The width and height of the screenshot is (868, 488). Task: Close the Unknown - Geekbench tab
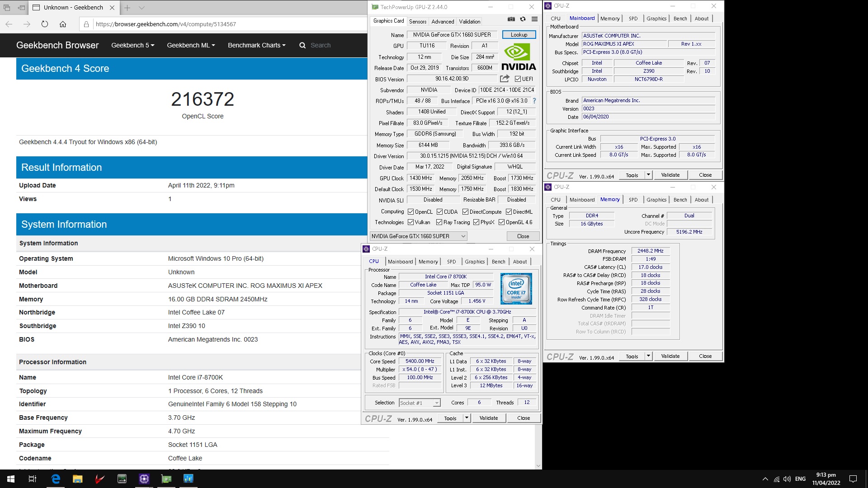click(112, 8)
